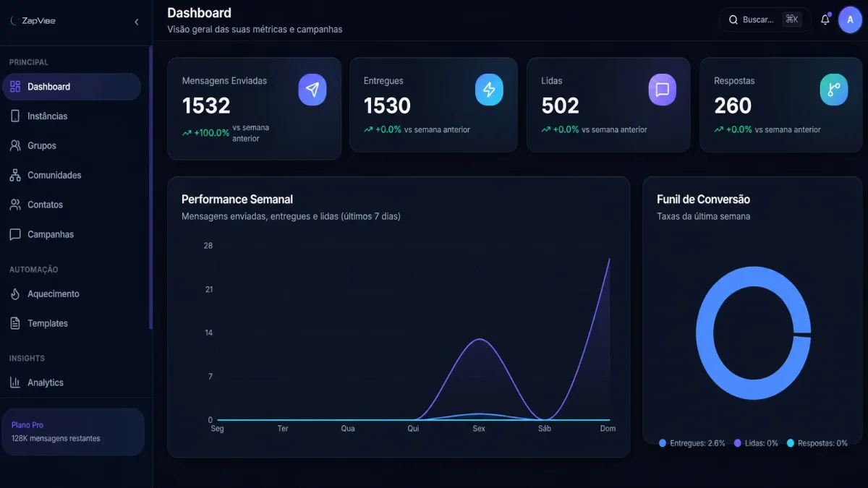Click the Aquecimento flame icon

[15, 294]
